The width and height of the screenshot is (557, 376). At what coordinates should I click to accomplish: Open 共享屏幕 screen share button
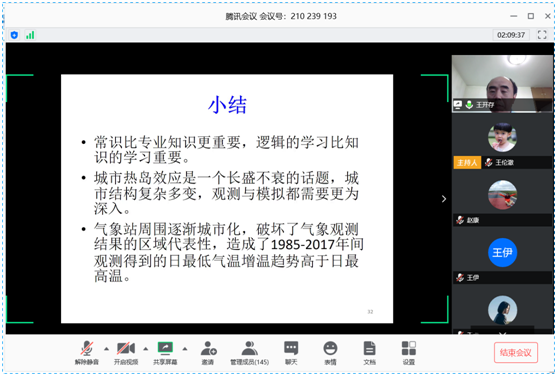pos(165,352)
